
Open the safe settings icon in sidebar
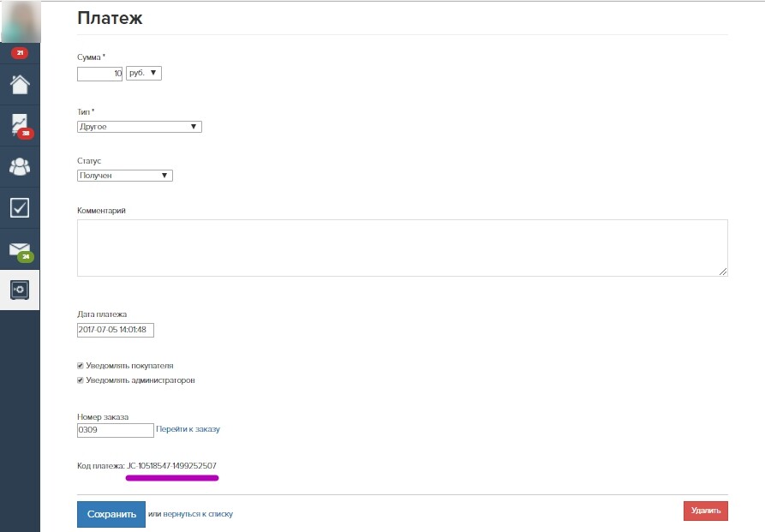pyautogui.click(x=20, y=290)
